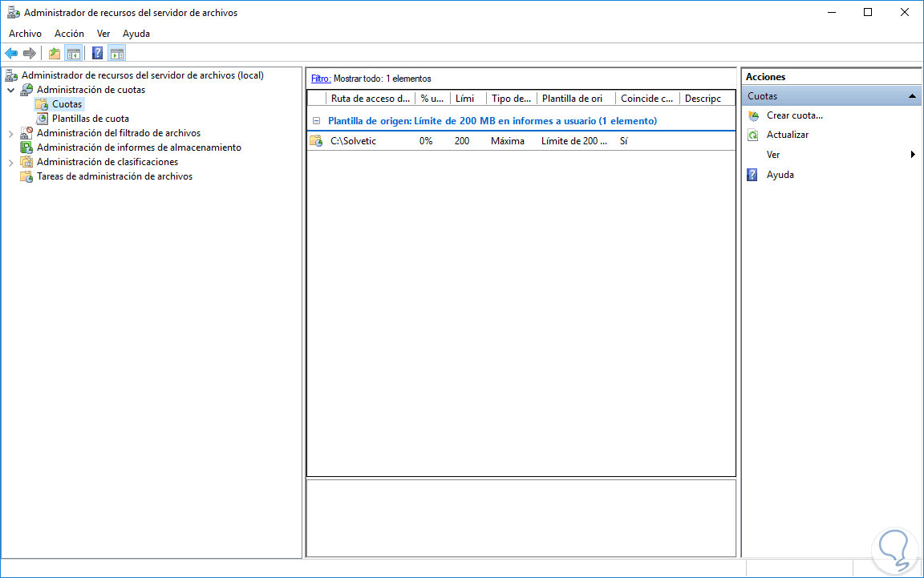924x578 pixels.
Task: Sort by Ruta de acceso column header
Action: click(x=370, y=99)
